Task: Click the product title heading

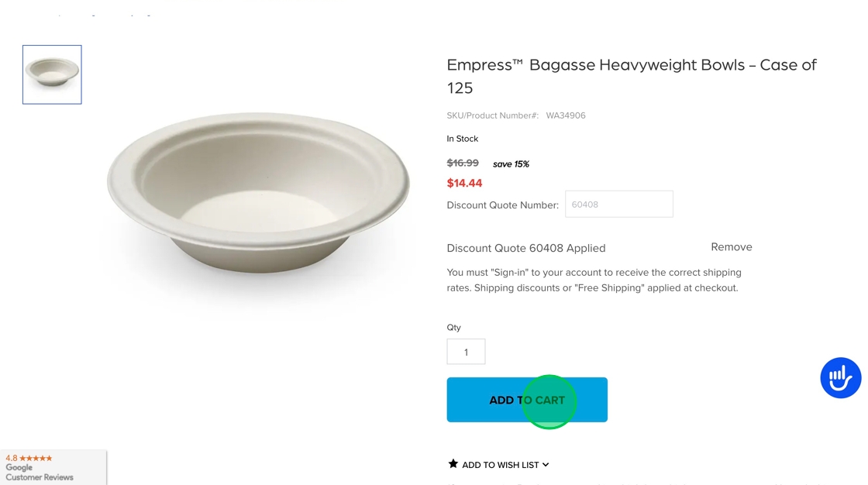Action: point(631,76)
